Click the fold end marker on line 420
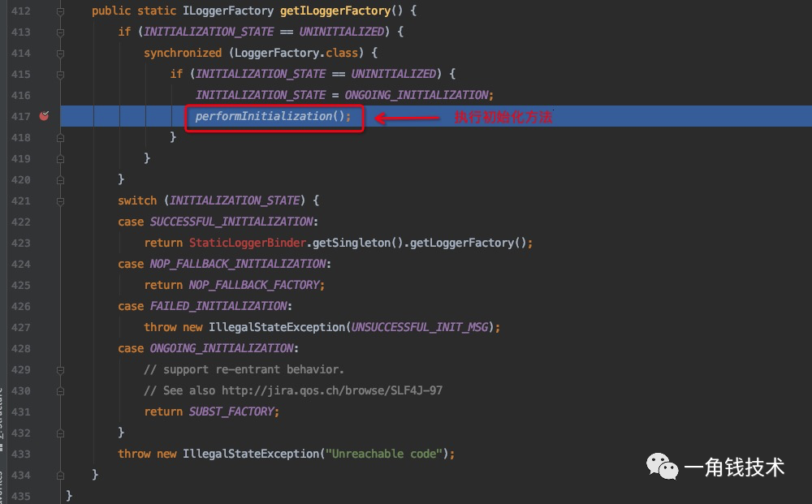This screenshot has height=504, width=812. (x=60, y=180)
